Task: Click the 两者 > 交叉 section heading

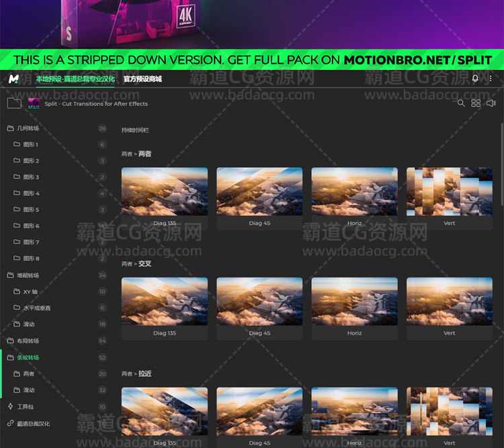Action: tap(136, 264)
